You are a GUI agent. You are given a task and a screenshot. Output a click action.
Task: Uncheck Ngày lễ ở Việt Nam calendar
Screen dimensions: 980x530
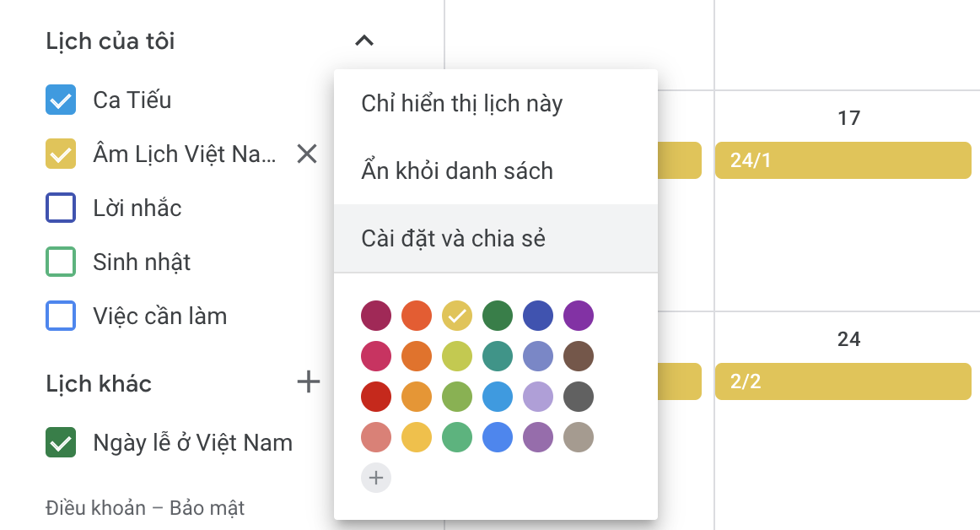pos(61,443)
